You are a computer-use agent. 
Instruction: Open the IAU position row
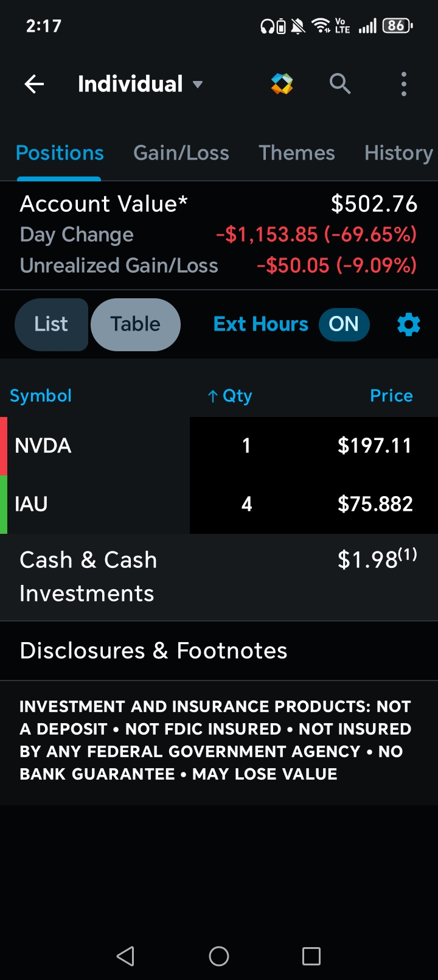point(219,505)
